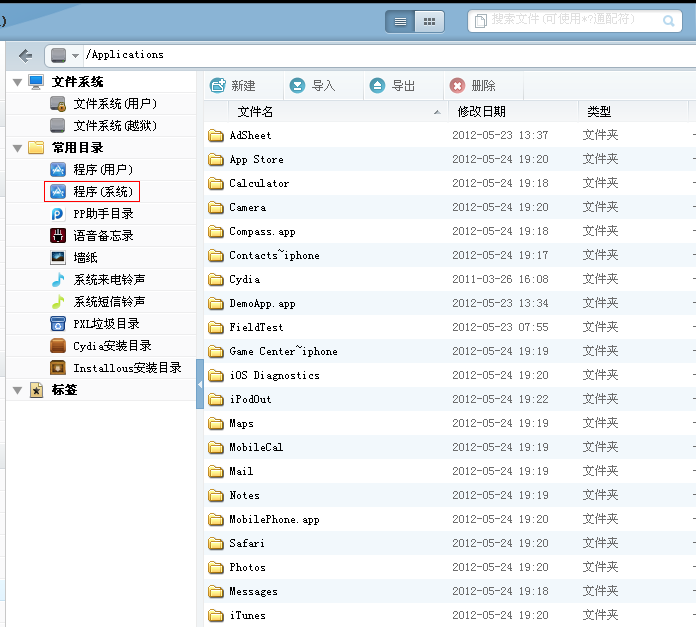Select 程序(用户) app icon

(58, 170)
